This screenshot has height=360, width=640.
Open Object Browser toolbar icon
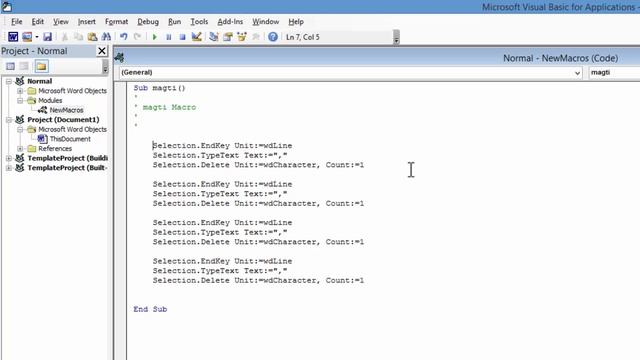point(242,37)
